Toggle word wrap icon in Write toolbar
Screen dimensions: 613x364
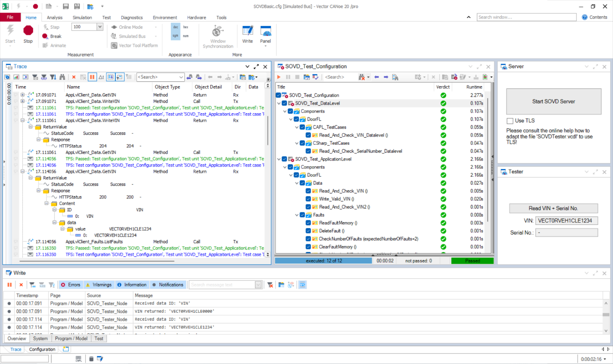(302, 285)
